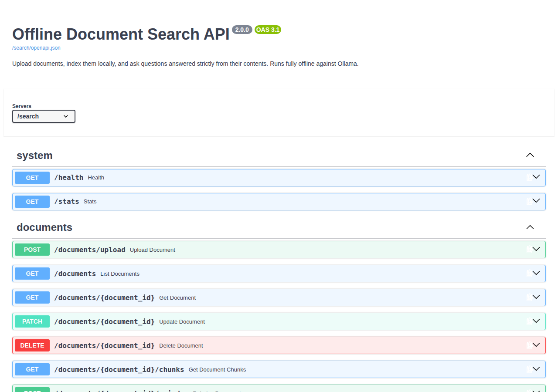Click the GET badge for Get Document
Screen dimensions: 558x392
(x=32, y=297)
